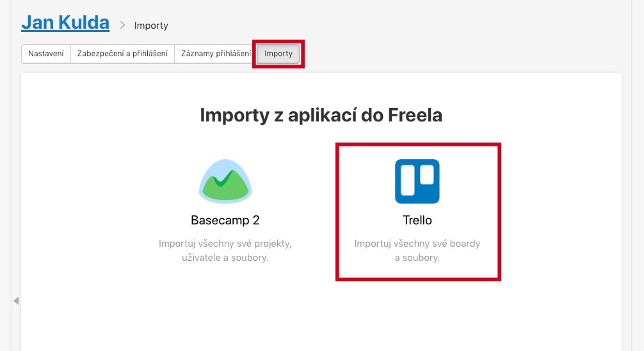Select the highlighted Importy tab
This screenshot has height=351, width=644.
tap(278, 54)
